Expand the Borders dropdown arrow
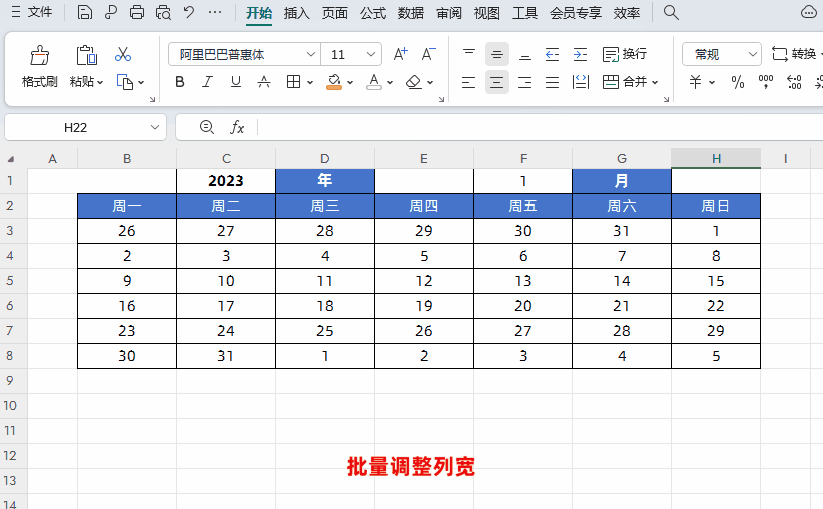Viewport: 823px width, 509px height. tap(310, 82)
